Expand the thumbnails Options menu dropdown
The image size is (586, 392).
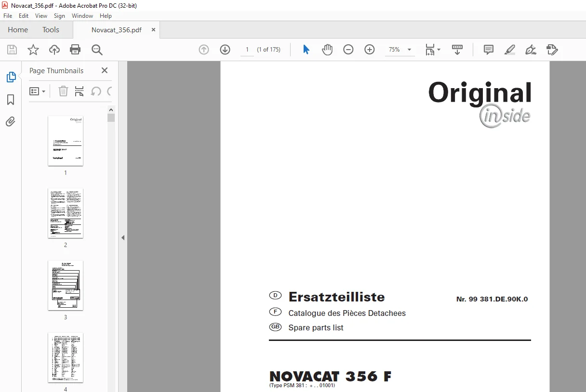click(x=38, y=91)
